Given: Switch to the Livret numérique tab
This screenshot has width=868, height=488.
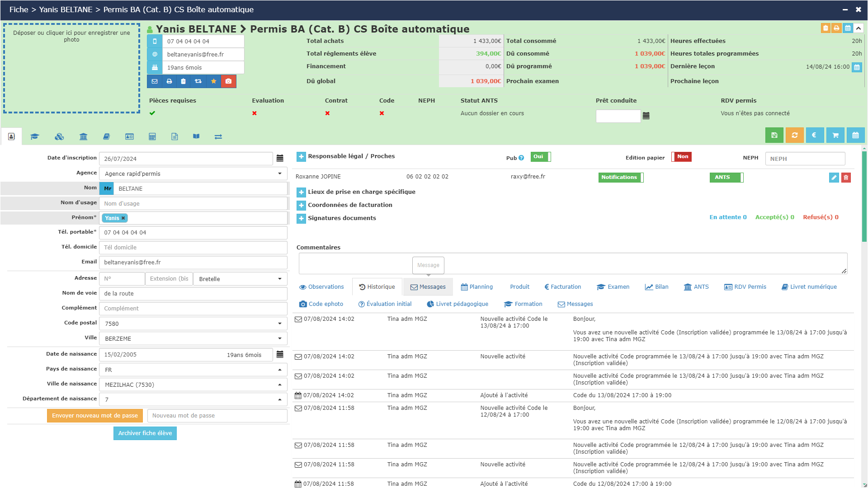Looking at the screenshot, I should coord(809,287).
